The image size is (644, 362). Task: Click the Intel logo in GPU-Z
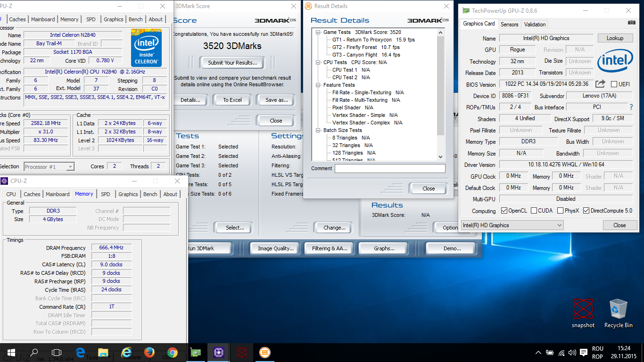click(x=615, y=62)
